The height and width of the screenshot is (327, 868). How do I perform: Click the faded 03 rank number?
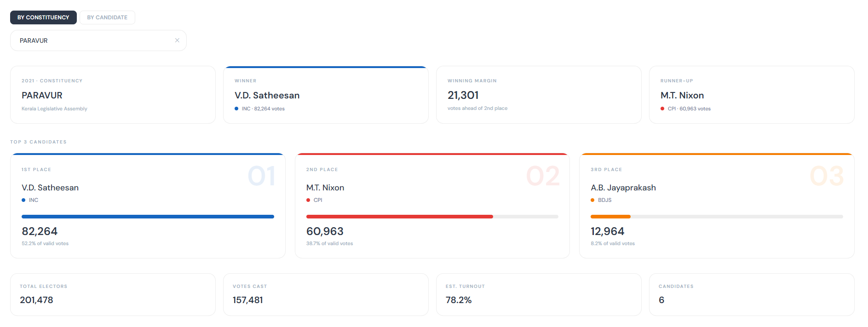click(x=827, y=176)
